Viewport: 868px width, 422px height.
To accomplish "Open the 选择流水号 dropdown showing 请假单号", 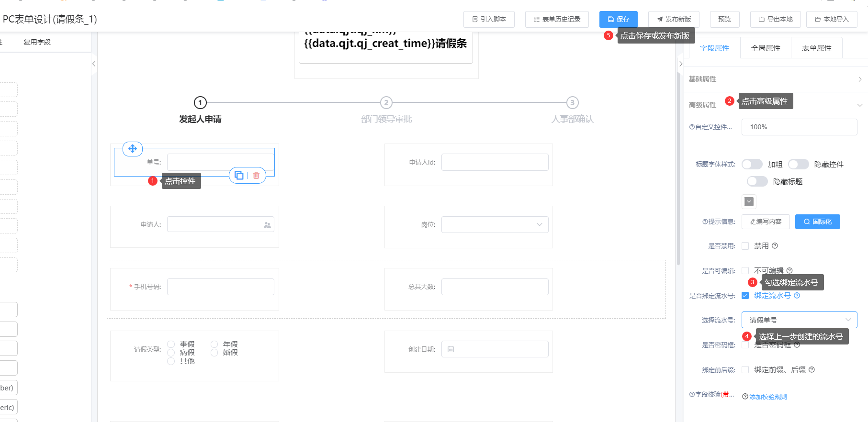I will [799, 320].
